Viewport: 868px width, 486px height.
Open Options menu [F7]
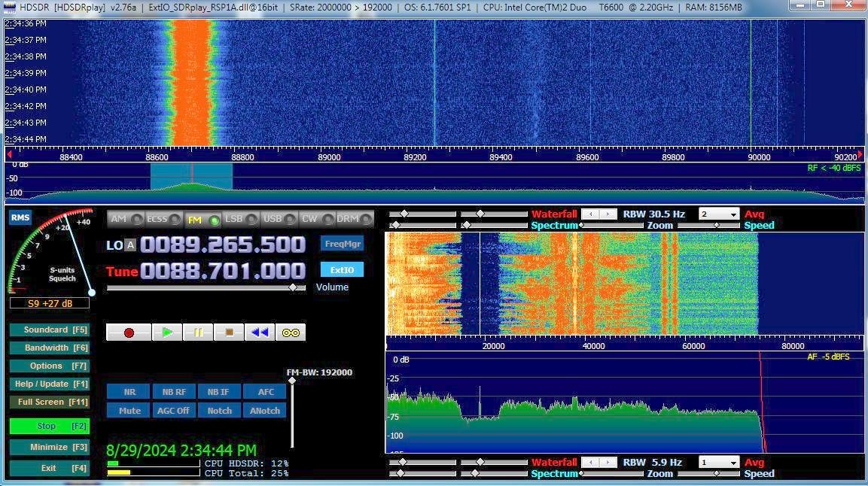(x=49, y=366)
